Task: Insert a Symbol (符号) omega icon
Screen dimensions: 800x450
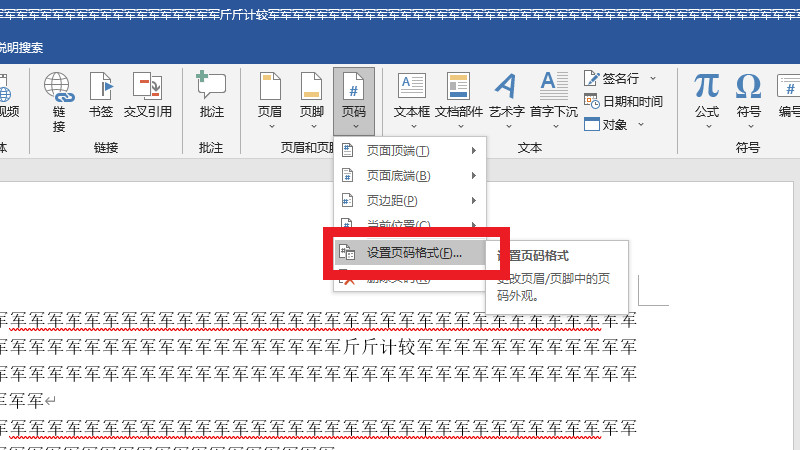Action: pos(748,86)
